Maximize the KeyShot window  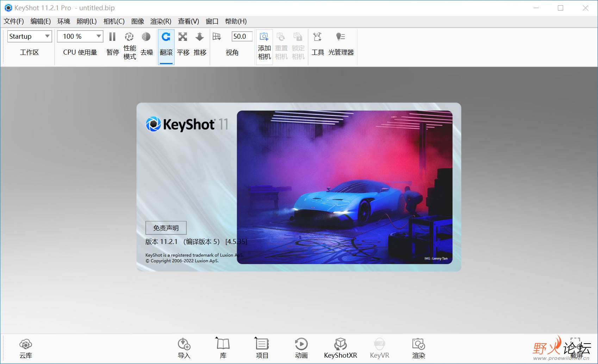point(560,8)
